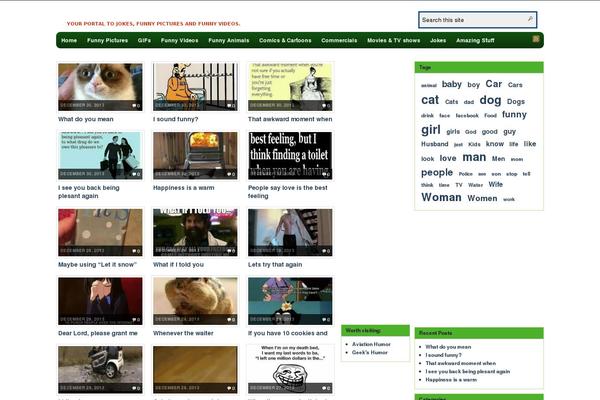Select the 'Dogs' tag
Image resolution: width=600 pixels, height=400 pixels.
pyautogui.click(x=516, y=101)
